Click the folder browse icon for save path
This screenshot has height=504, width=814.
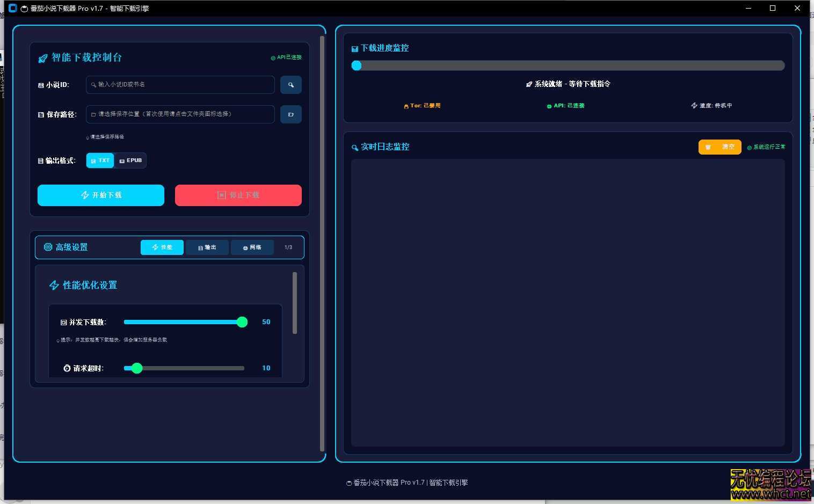[x=290, y=114]
